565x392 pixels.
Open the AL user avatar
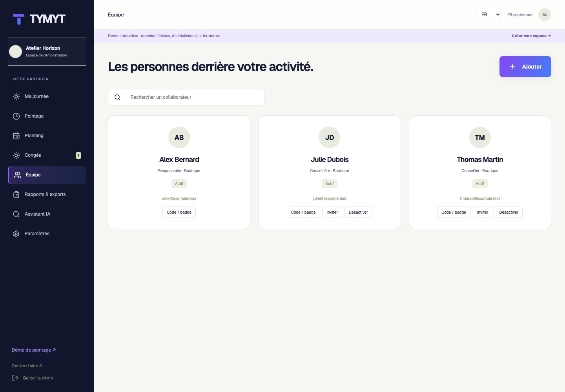tap(545, 15)
